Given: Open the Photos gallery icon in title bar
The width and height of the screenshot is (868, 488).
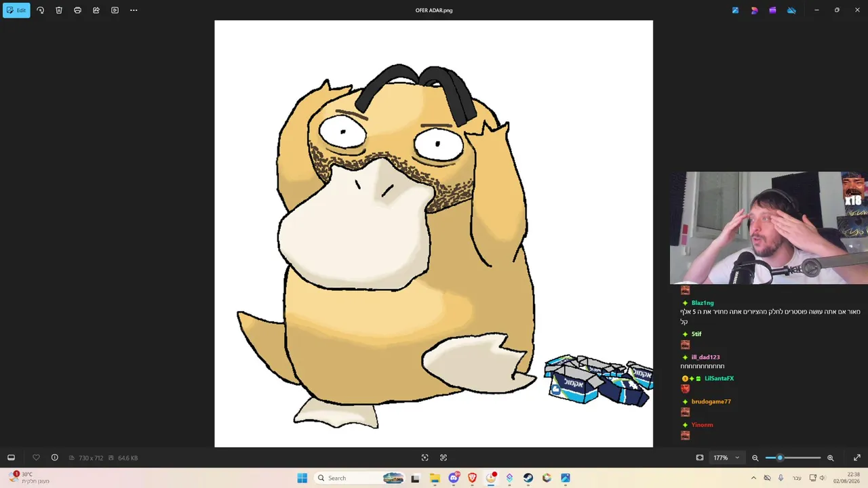Looking at the screenshot, I should (x=735, y=10).
